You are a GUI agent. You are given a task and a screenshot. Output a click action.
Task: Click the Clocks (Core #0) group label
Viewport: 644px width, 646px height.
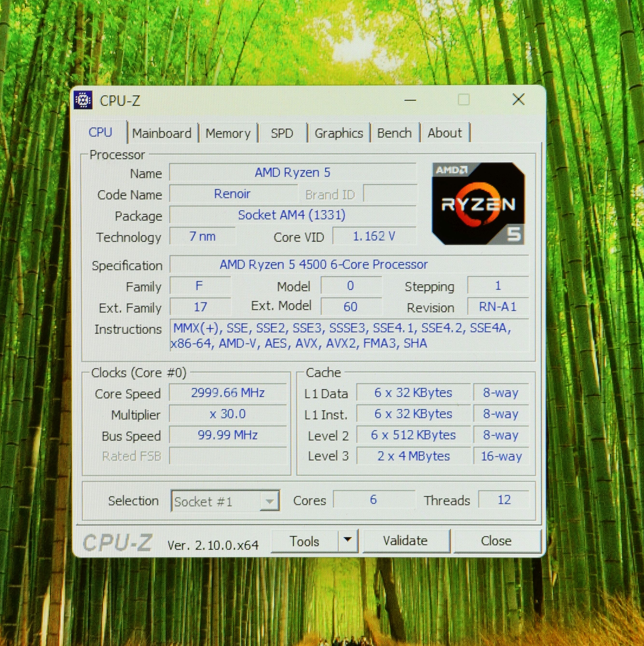pyautogui.click(x=139, y=373)
